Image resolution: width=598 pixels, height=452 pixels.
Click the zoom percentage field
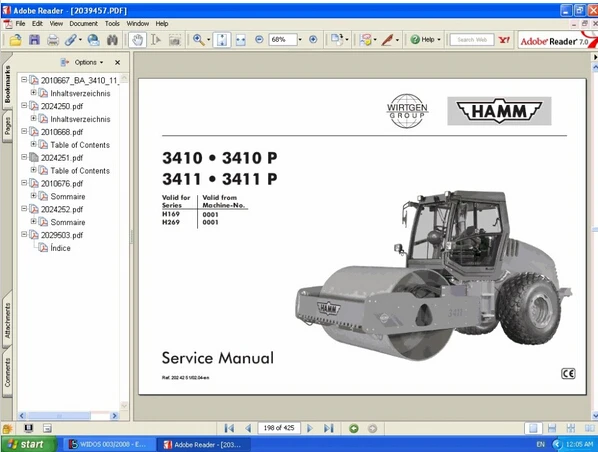pos(283,40)
